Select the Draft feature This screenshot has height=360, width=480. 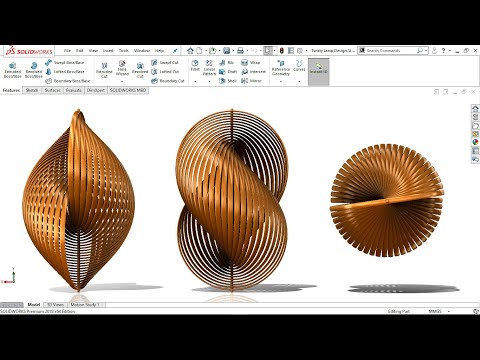point(228,71)
